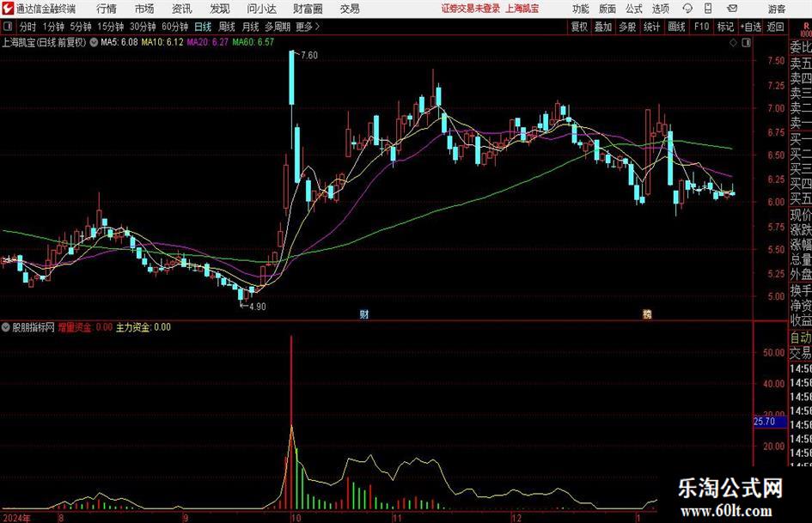812x523 pixels.
Task: Click the diamond icon at chart top-right
Action: (x=733, y=43)
